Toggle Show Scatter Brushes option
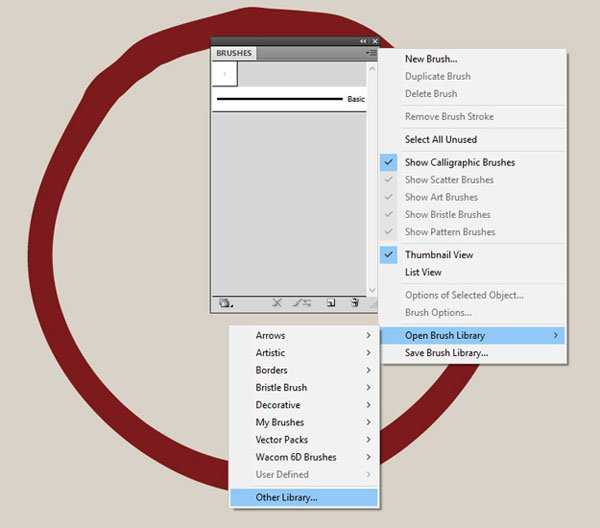This screenshot has width=600, height=528. 448,180
